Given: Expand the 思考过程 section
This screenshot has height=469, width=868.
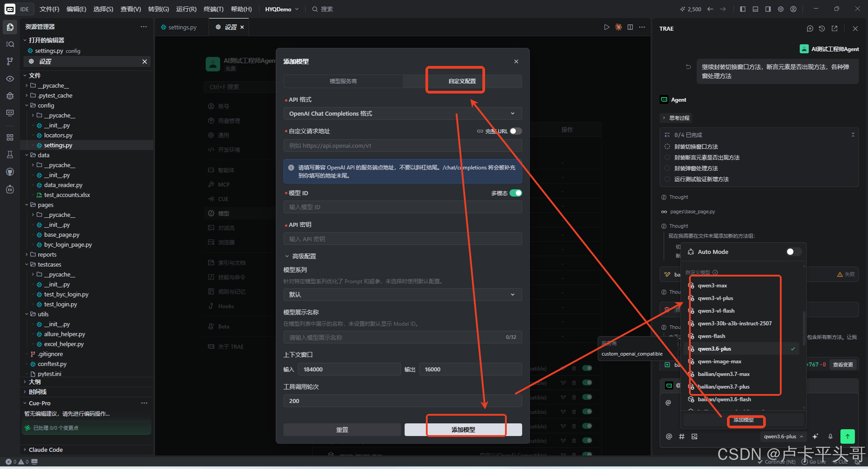Looking at the screenshot, I should (x=676, y=118).
